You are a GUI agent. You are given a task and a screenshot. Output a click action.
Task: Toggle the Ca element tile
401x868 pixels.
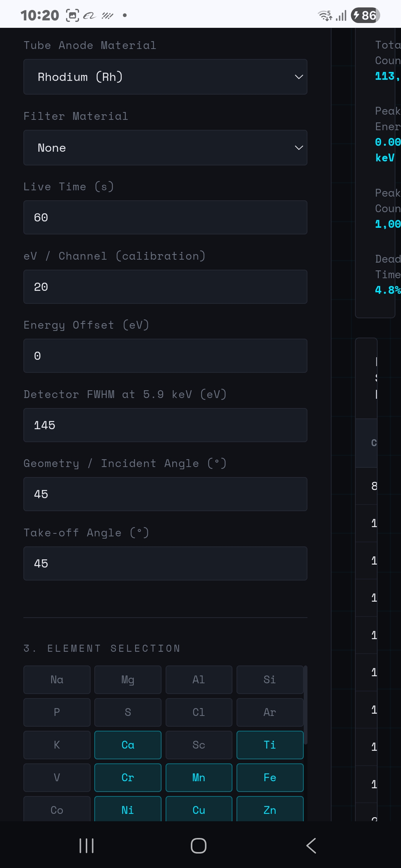point(128,745)
